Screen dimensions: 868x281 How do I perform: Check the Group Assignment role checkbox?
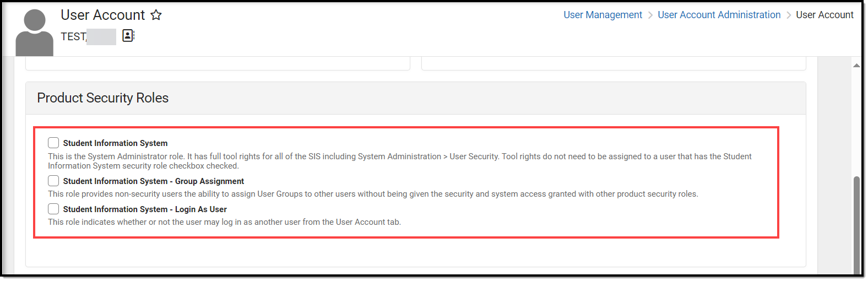click(x=53, y=181)
